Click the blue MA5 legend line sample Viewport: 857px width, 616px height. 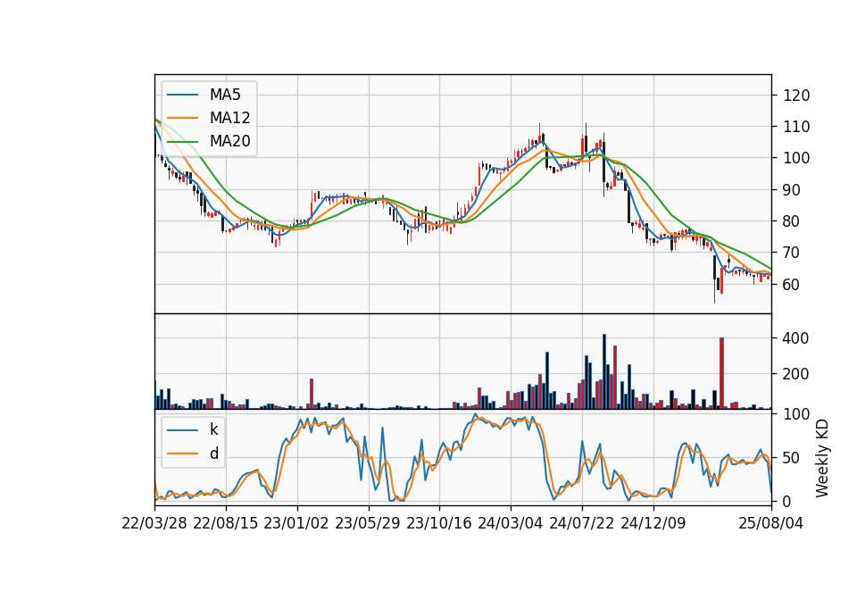pos(182,95)
